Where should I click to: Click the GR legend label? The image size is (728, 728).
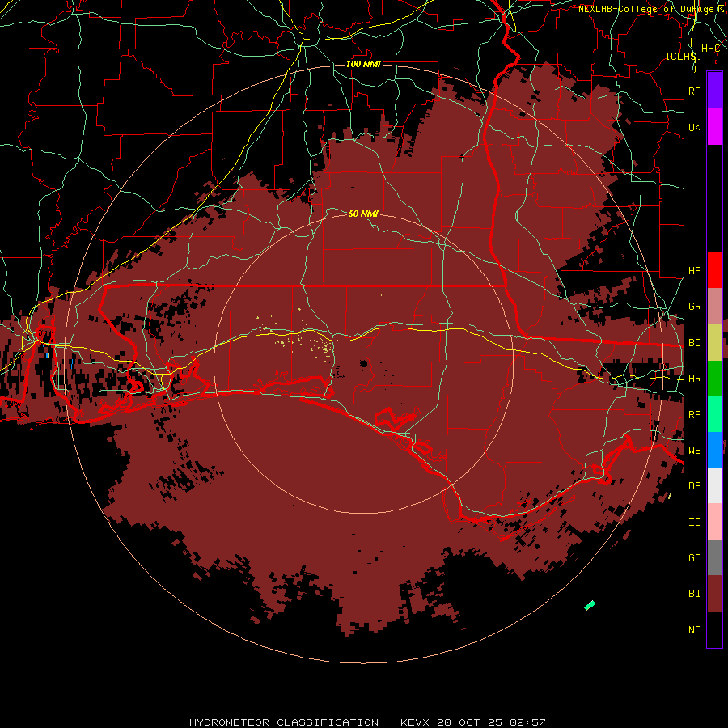tap(694, 307)
